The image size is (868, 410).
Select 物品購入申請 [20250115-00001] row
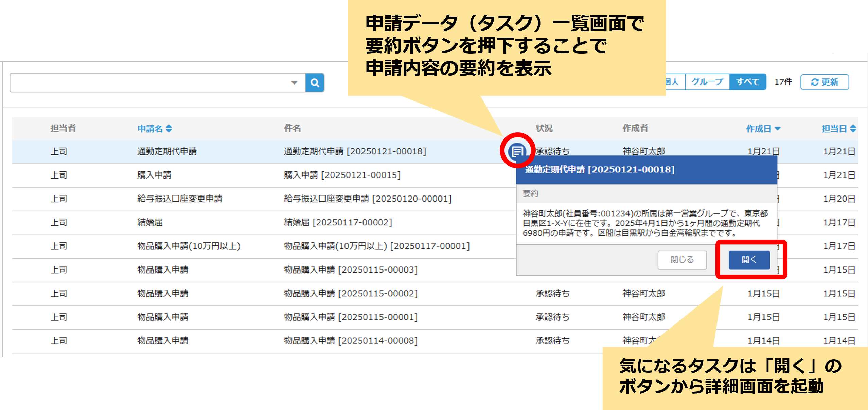435,317
